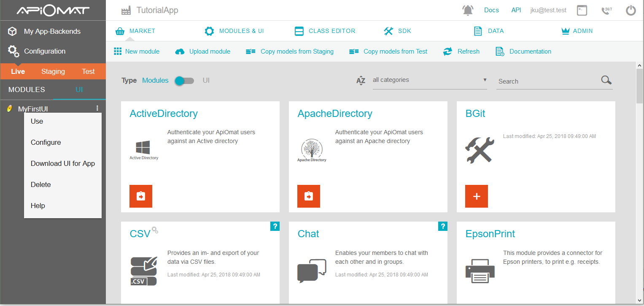Click the Documentation page icon
644x306 pixels.
click(x=500, y=51)
